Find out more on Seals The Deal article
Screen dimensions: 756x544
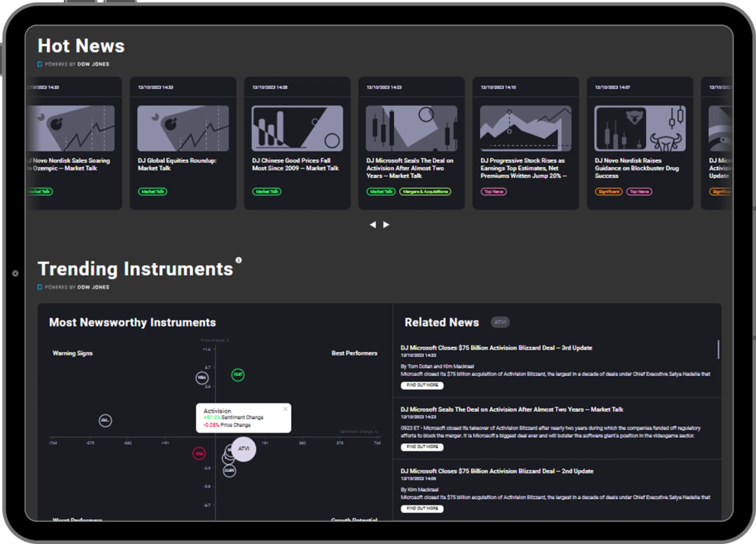coord(422,447)
